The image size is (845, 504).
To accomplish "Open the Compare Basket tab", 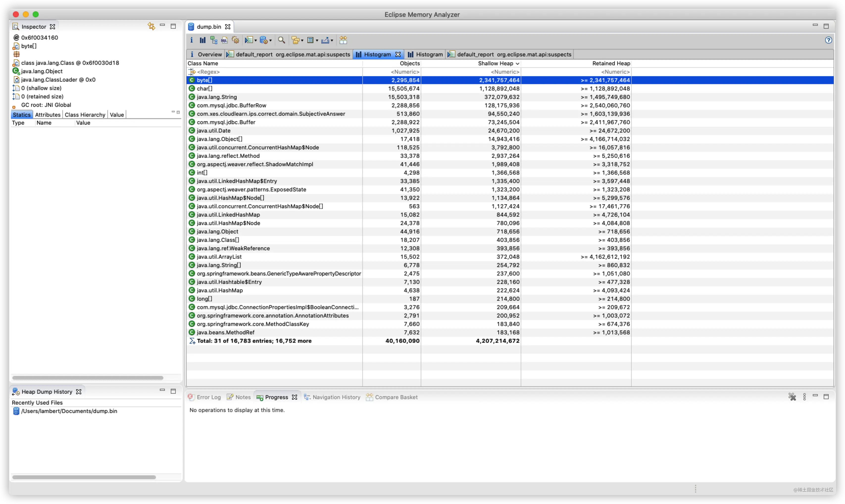I will [392, 397].
